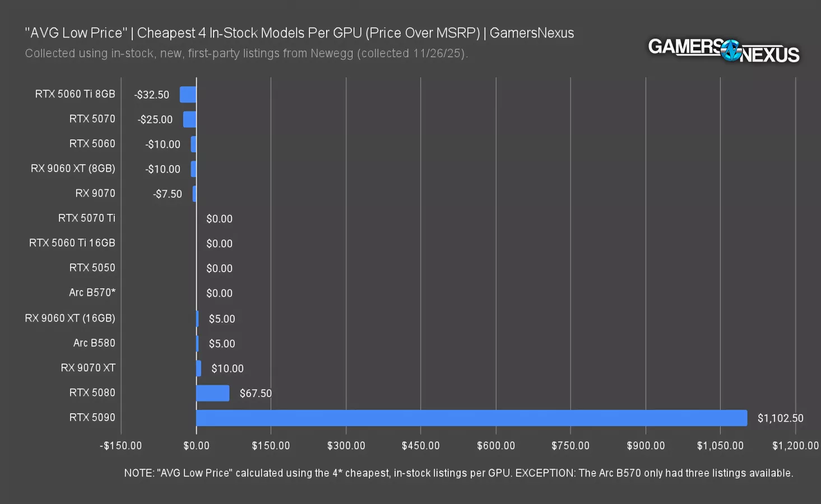
Task: Click the $600.00 x-axis tick label
Action: (x=495, y=446)
